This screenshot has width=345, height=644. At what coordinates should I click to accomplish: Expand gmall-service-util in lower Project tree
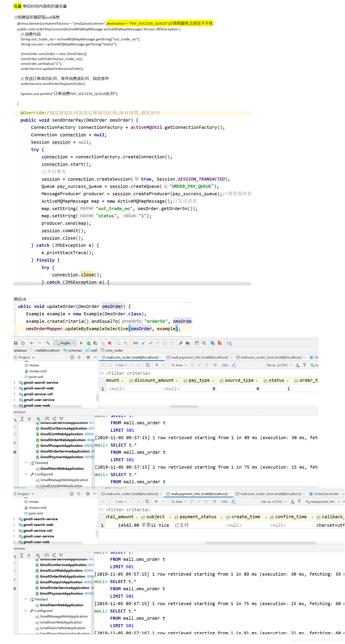tap(14, 530)
